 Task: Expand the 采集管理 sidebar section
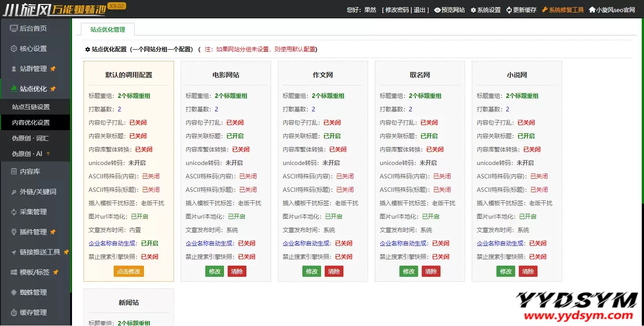[33, 212]
